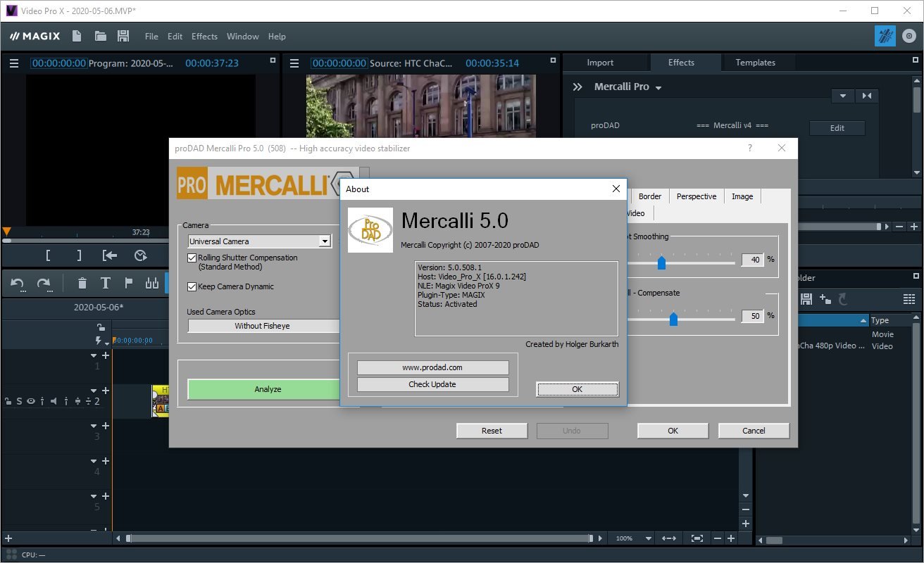The image size is (924, 563).
Task: Uncheck Keep Camera Dynamic
Action: 192,286
